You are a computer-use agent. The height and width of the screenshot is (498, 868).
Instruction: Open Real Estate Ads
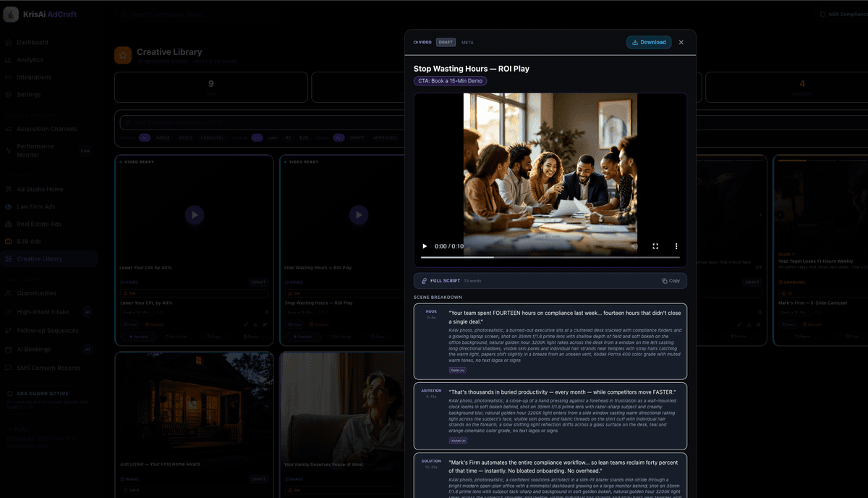39,224
